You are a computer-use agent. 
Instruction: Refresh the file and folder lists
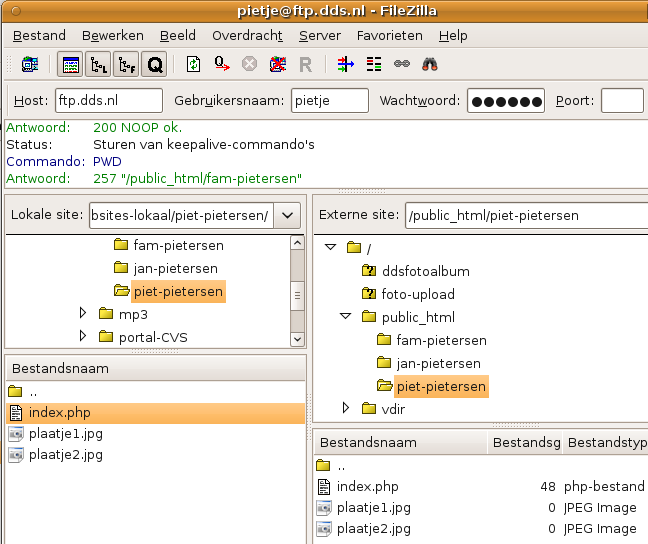pyautogui.click(x=193, y=64)
